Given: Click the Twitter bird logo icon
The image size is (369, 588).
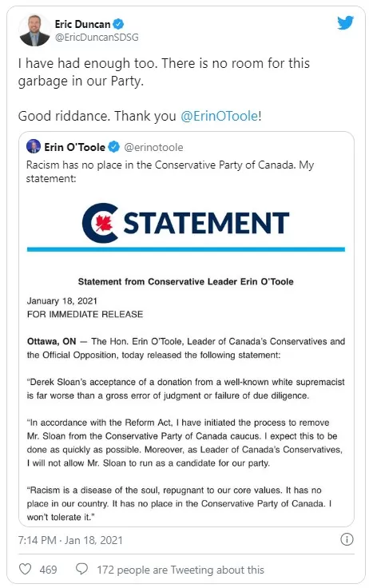Looking at the screenshot, I should [x=345, y=23].
